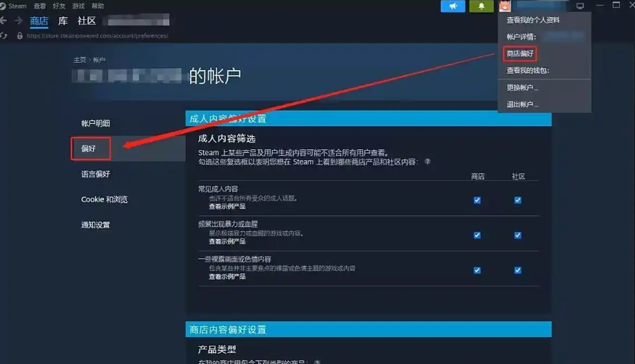
Task: Click the 成人内容筛选 heading
Action: pyautogui.click(x=227, y=139)
